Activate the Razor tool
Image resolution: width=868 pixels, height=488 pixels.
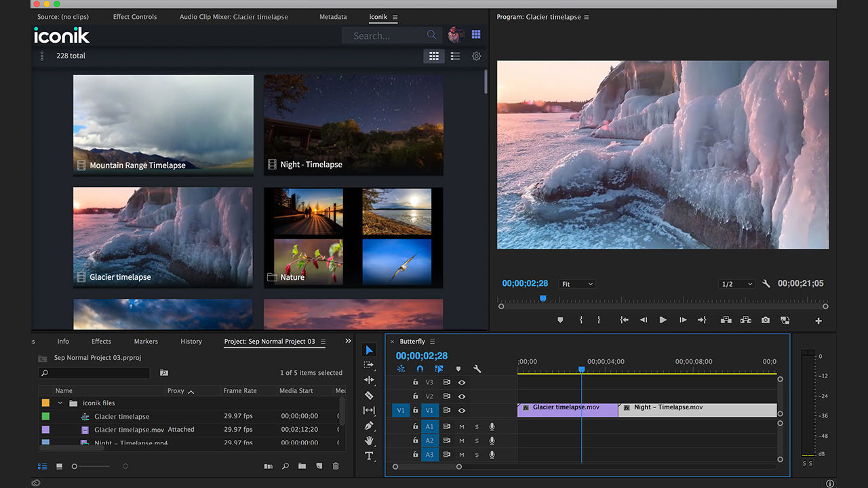(369, 395)
